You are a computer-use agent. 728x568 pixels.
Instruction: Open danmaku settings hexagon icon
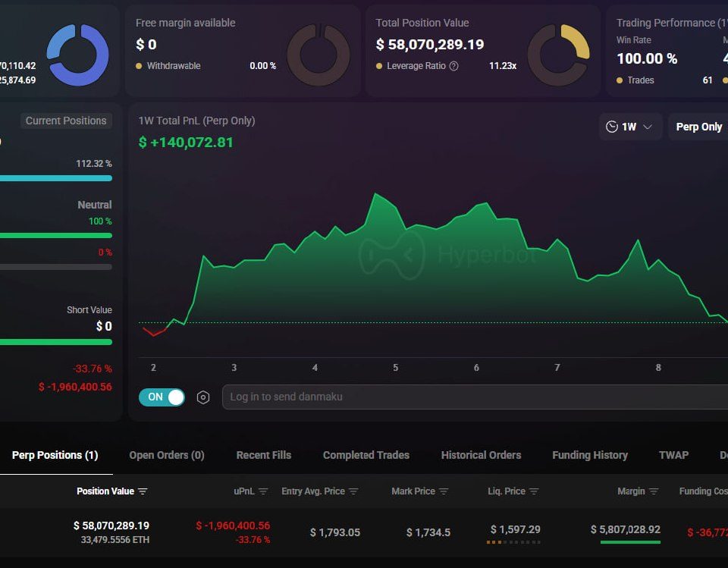[203, 397]
